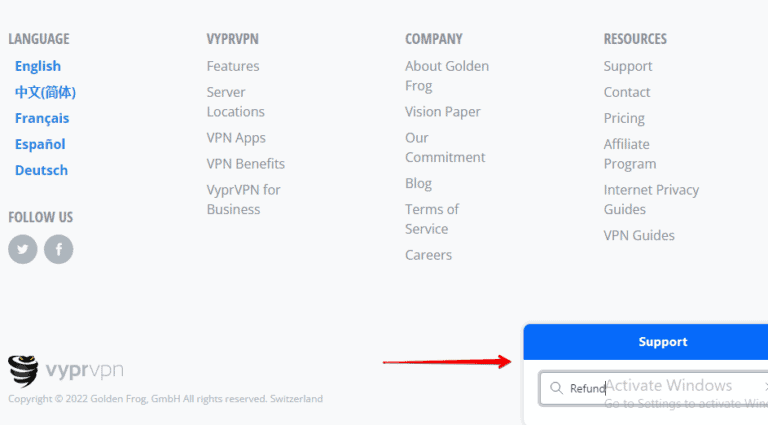Screen dimensions: 768x425
Task: Choose Deutsch language link
Action: (41, 170)
